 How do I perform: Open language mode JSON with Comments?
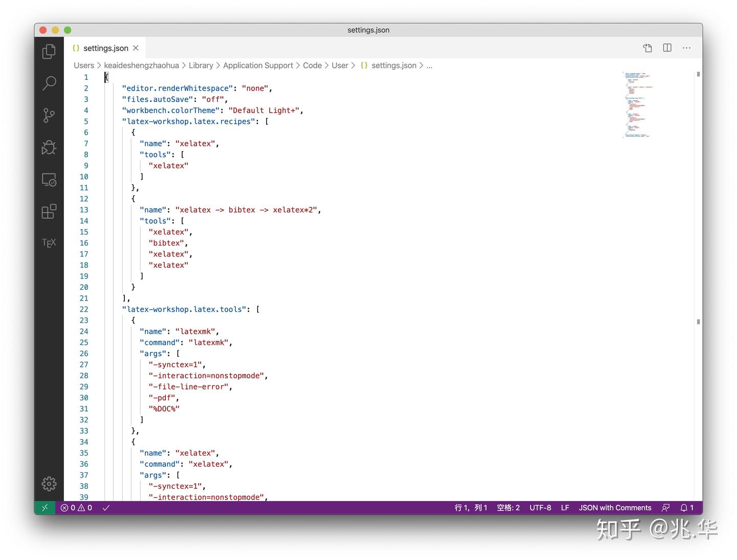615,507
